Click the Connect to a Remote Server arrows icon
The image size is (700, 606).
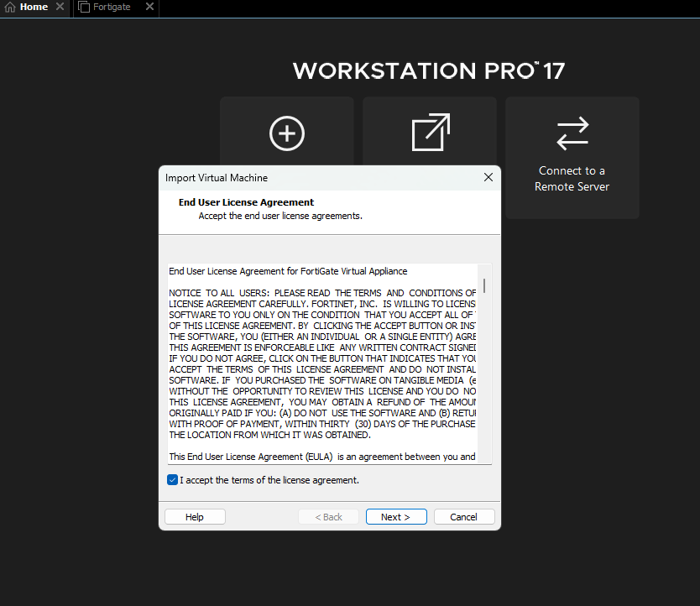(x=572, y=133)
